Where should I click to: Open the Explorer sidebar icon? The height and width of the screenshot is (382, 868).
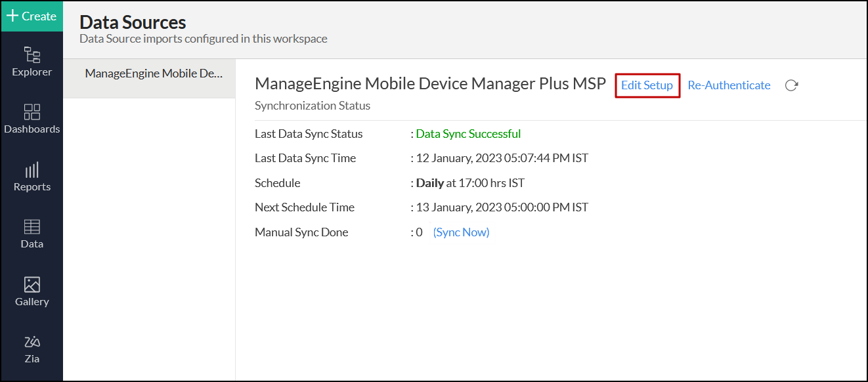coord(32,55)
